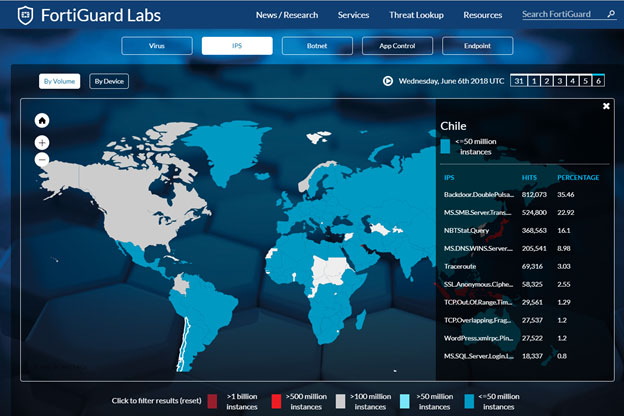Click the 35.46 percentage value

click(566, 195)
